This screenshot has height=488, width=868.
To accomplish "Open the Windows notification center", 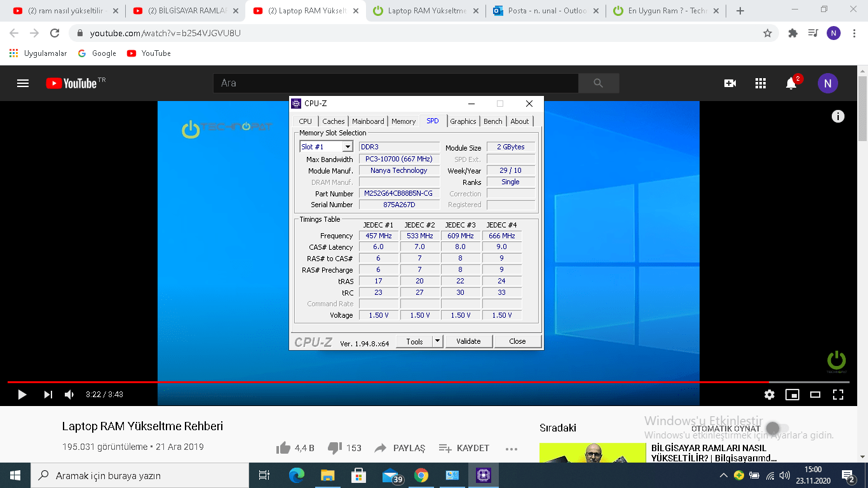I will pos(848,475).
